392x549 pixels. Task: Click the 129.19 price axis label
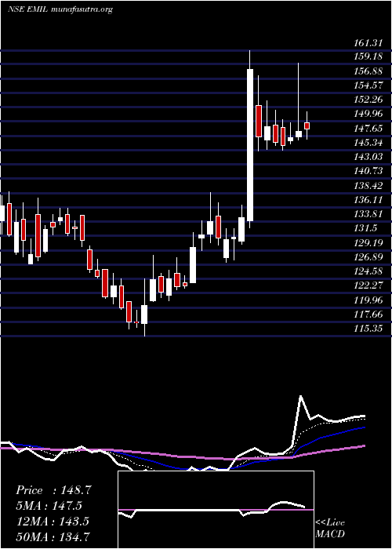(368, 242)
